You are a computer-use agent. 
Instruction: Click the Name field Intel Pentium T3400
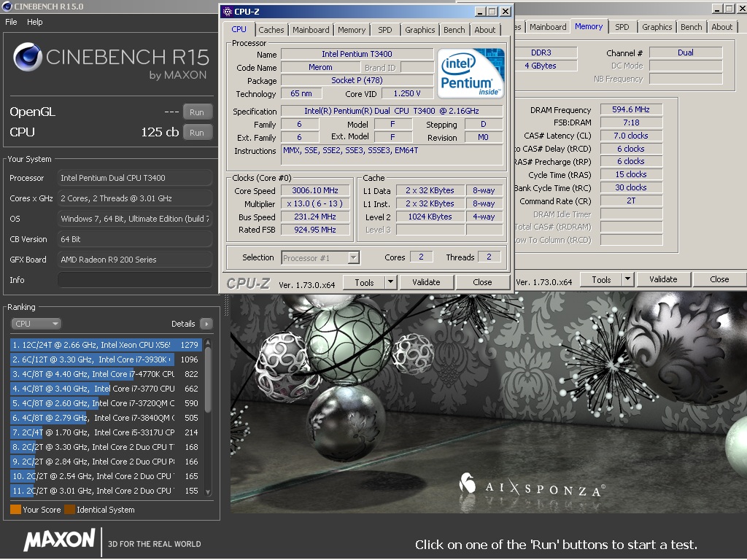click(x=357, y=54)
